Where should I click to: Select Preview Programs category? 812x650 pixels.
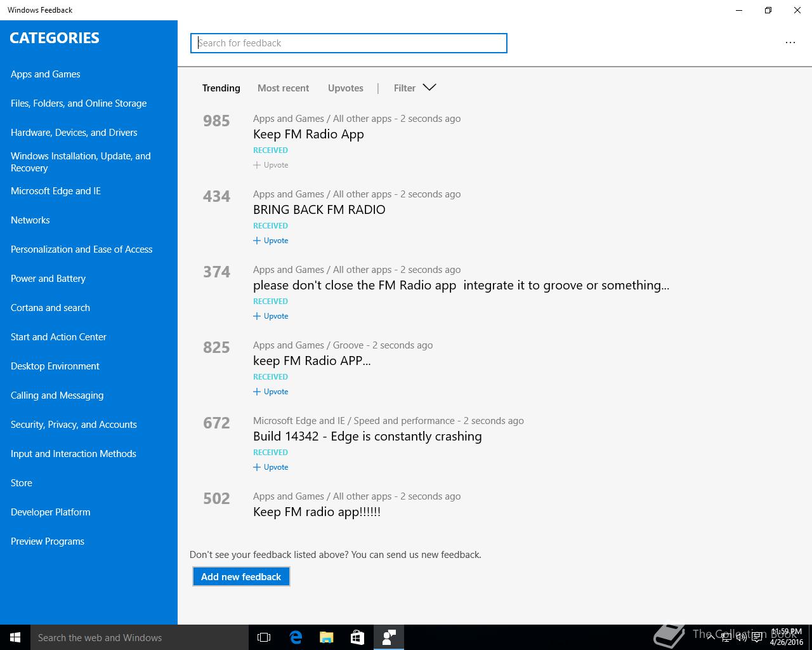[x=48, y=541]
